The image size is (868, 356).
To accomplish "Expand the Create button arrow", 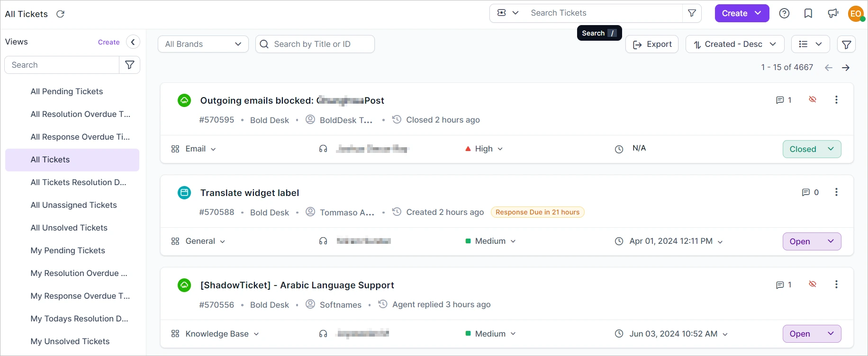I will [758, 13].
